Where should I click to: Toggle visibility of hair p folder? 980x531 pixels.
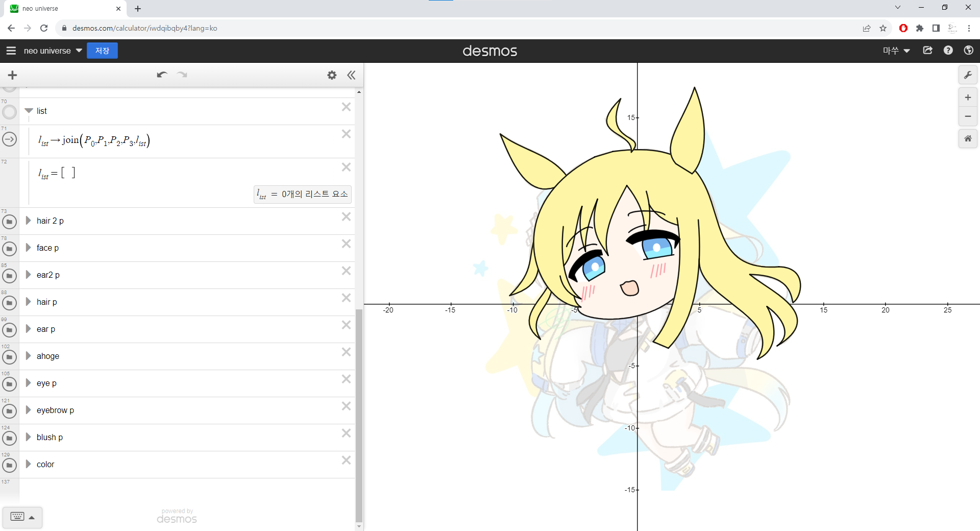(9, 303)
